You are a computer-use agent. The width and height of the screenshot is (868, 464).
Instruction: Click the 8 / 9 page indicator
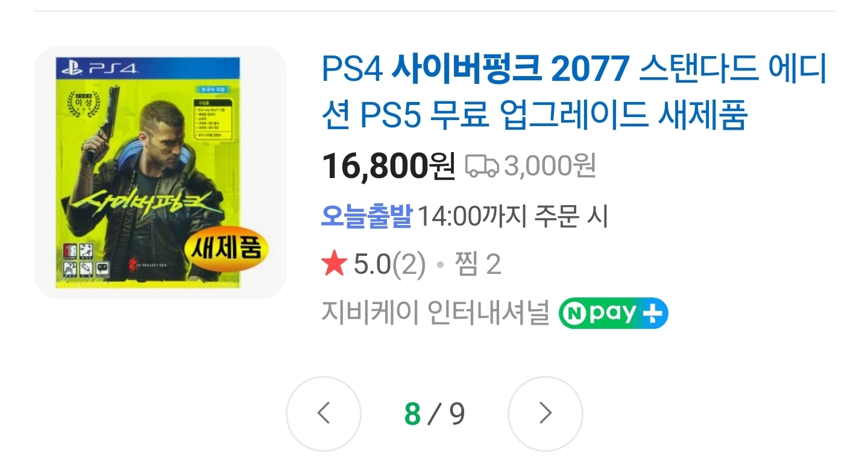(x=435, y=413)
